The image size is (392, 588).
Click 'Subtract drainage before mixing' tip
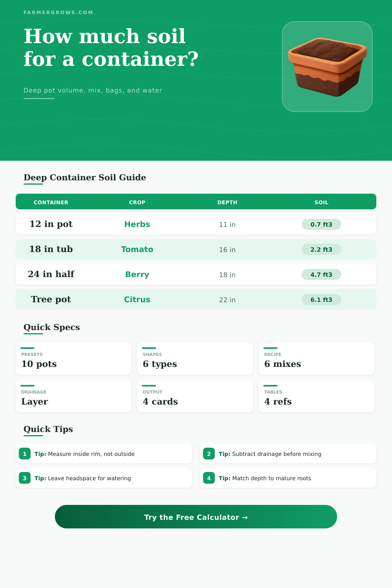pyautogui.click(x=288, y=454)
